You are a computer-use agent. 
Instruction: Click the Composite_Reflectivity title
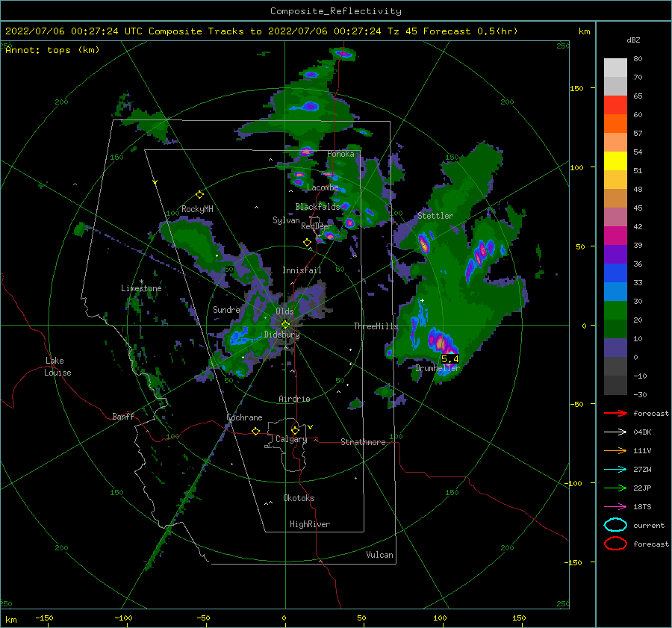pos(335,11)
